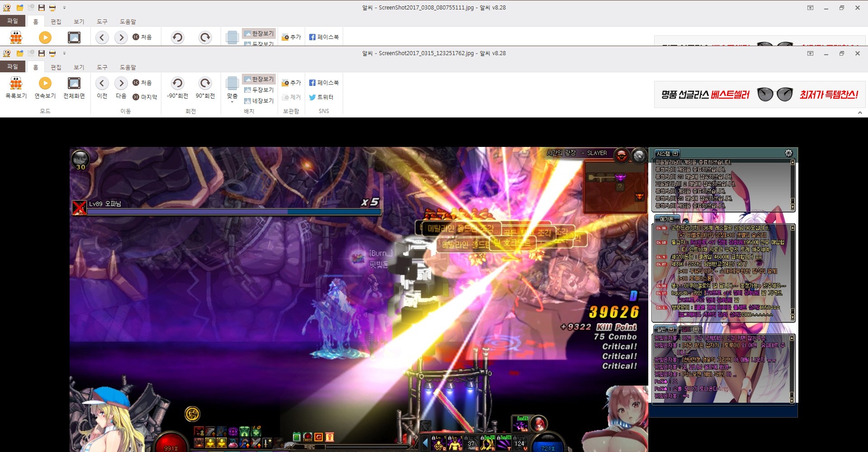This screenshot has width=868, height=452.
Task: Switch to 전체화면 fullscreen in front window
Action: [74, 88]
